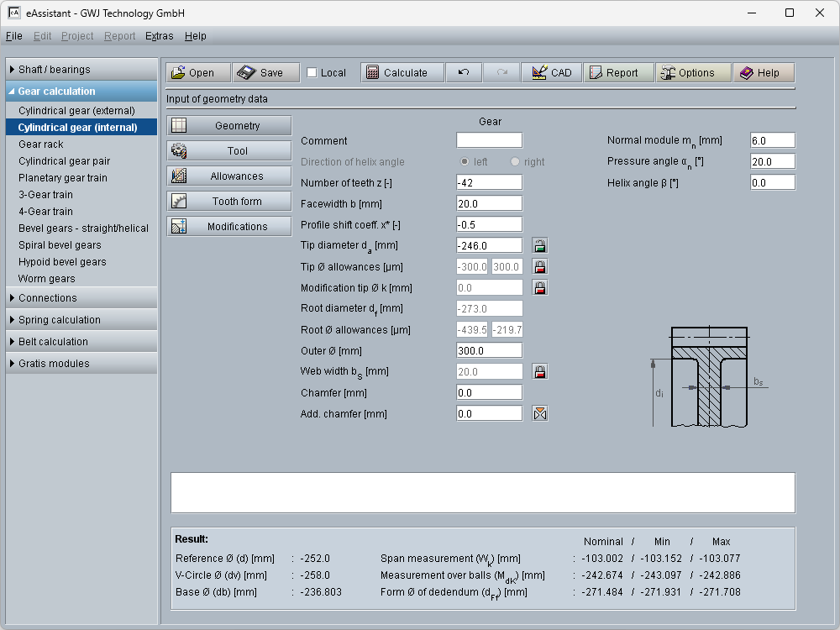The width and height of the screenshot is (840, 630).
Task: Click the lock icon beside Tip Ø allowances
Action: coord(540,267)
